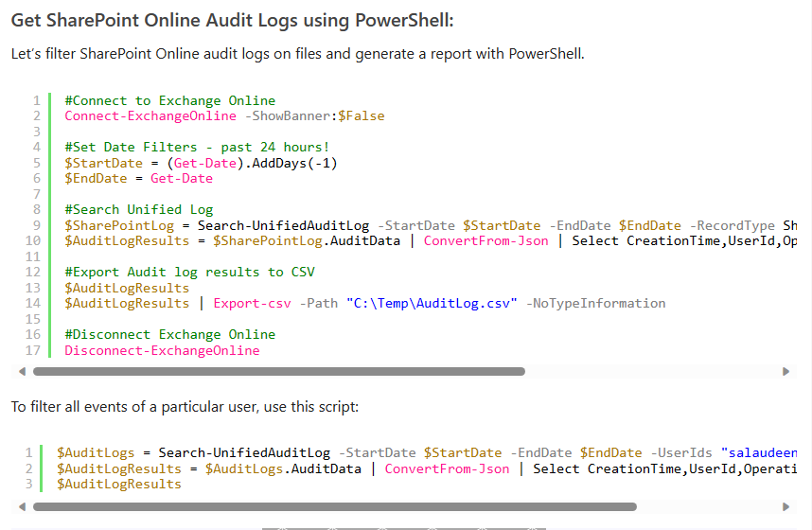Click 'ConvertFrom-Json' on line 10 of first block
This screenshot has width=812, height=530.
point(485,241)
